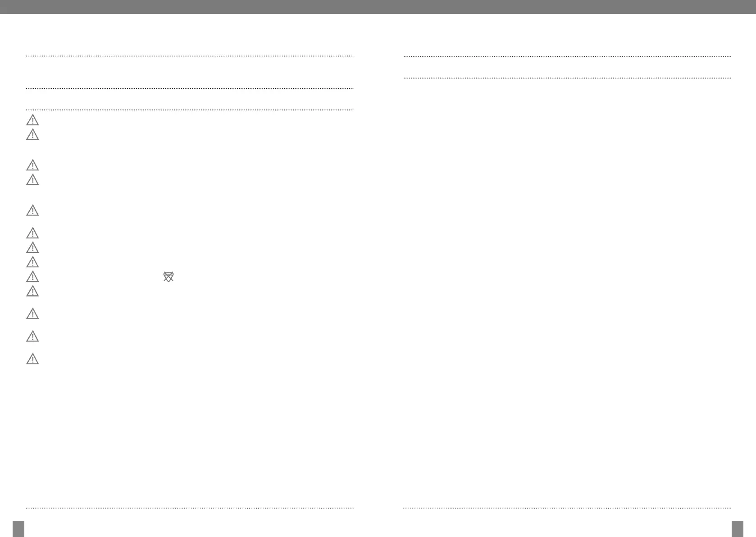Click the sixth warning triangle icon
Screen dimensions: 756x537
(32, 233)
